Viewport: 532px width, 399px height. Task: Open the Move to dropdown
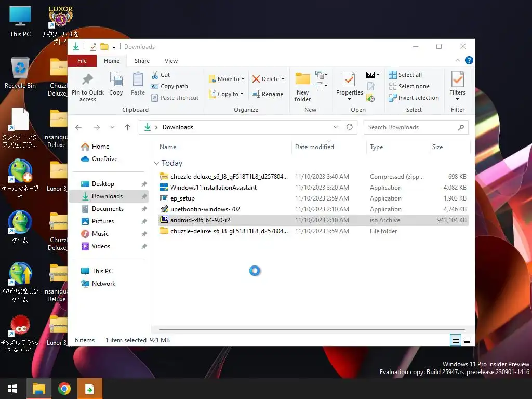click(227, 79)
